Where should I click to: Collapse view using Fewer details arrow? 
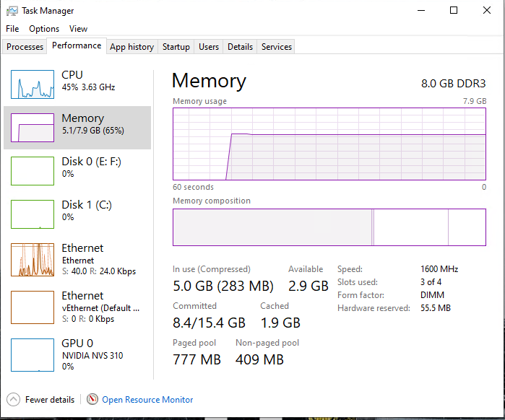[x=13, y=400]
